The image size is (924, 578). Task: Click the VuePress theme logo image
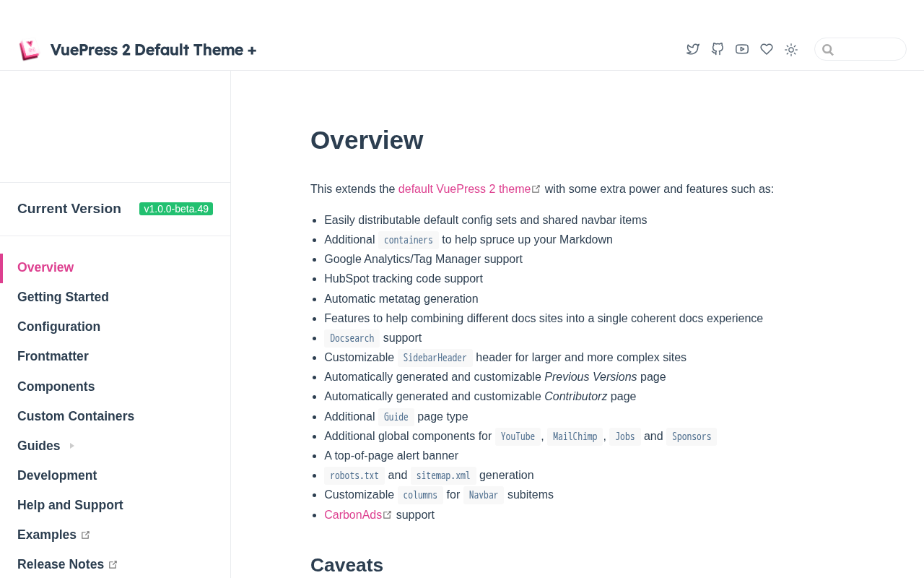30,50
